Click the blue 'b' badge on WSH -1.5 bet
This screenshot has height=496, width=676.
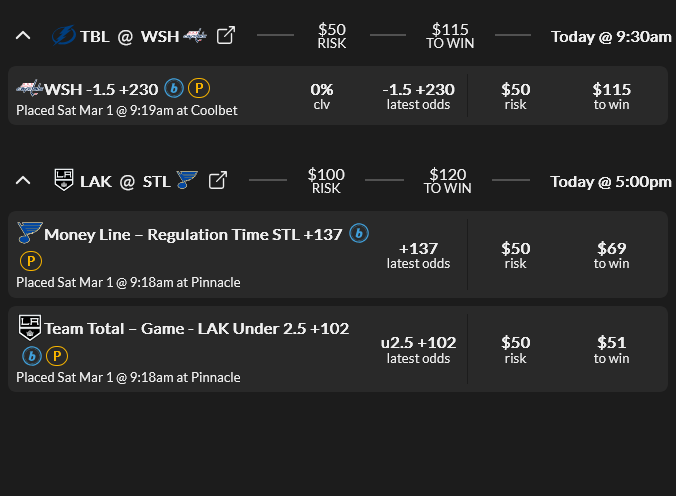point(173,88)
